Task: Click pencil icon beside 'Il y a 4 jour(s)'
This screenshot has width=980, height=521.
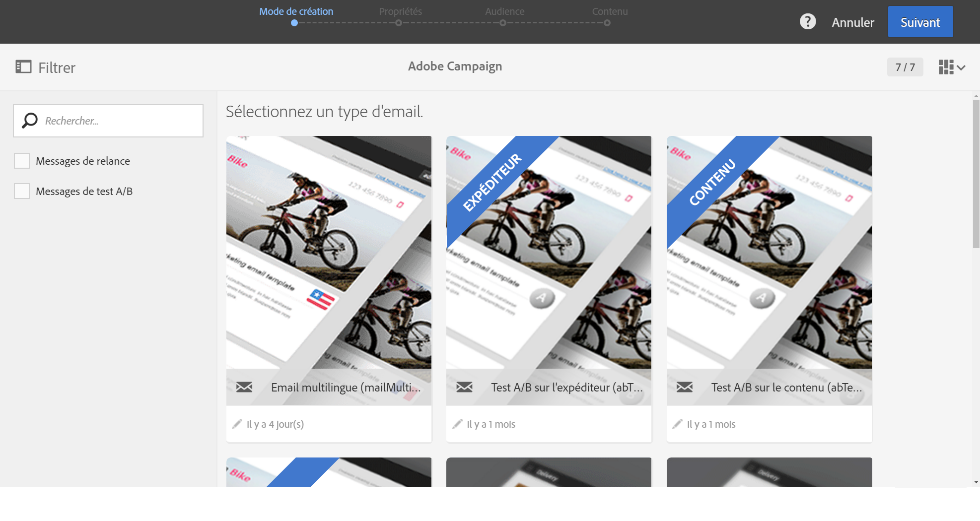Action: (x=237, y=424)
